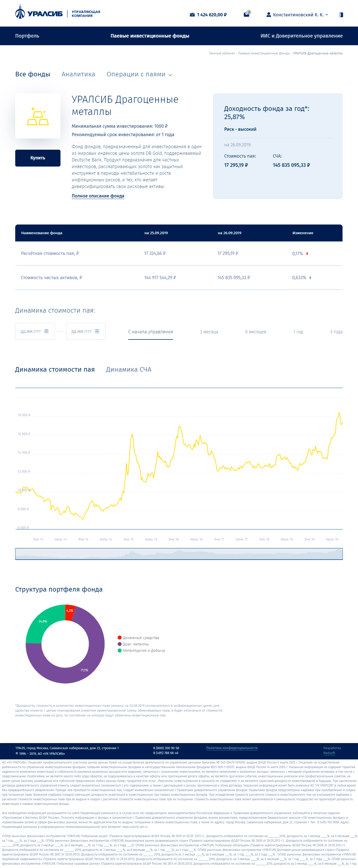Viewport: 358px width, 868px height.
Task: Click Изменение column header
Action: tap(303, 233)
